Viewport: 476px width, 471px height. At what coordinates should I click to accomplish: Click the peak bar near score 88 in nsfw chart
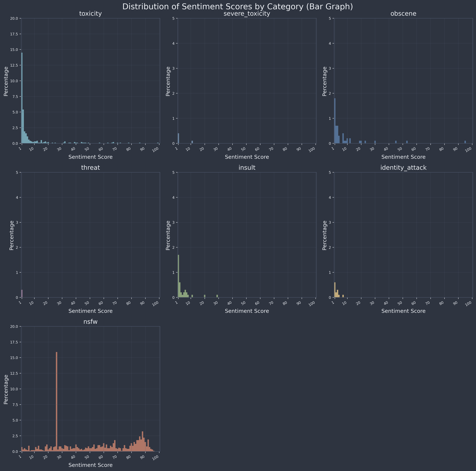click(142, 441)
